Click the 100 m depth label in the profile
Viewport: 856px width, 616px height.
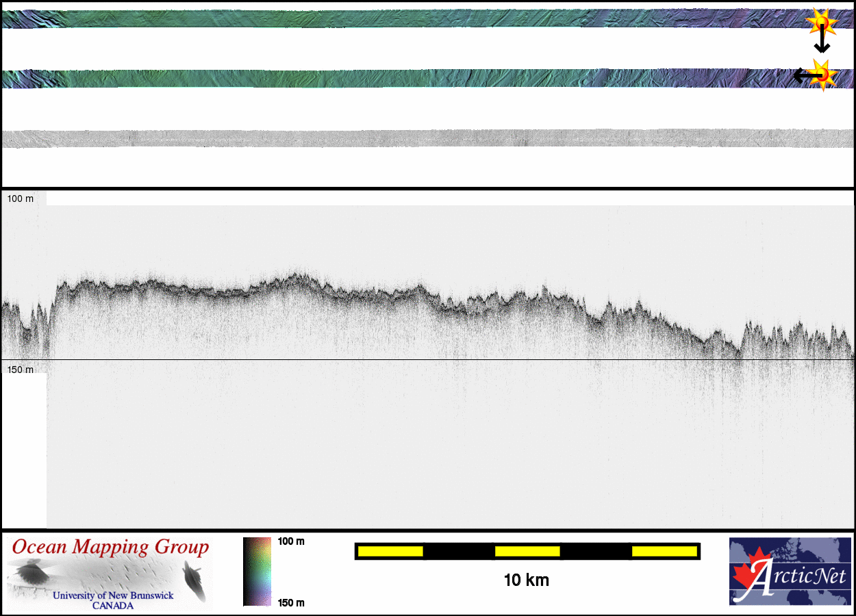[x=21, y=198]
